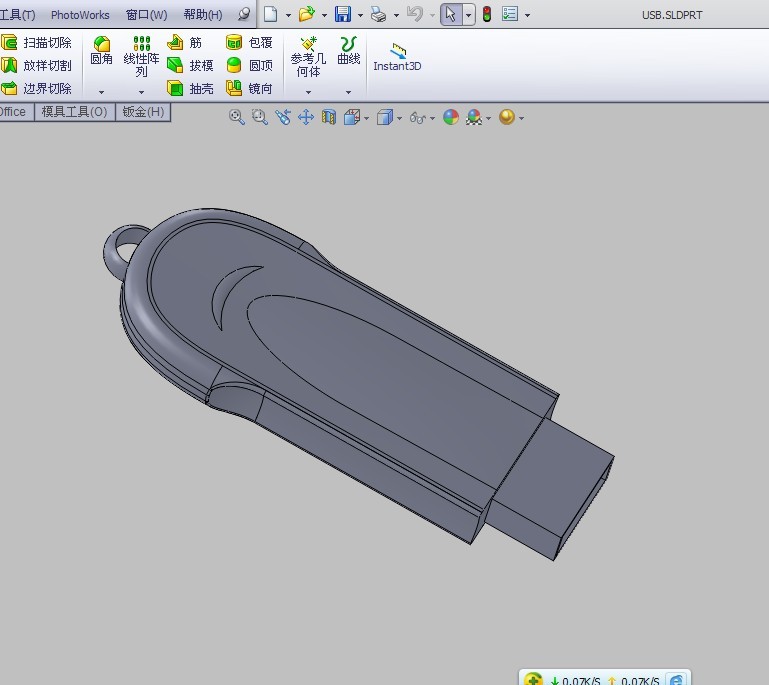Activate the Pan view arrows icon
Screen dimensions: 769x685
[306, 117]
